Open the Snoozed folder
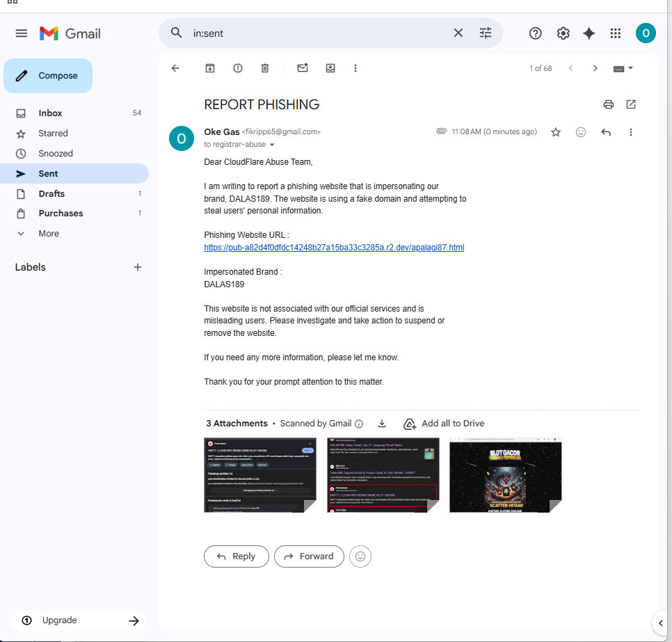 click(74, 154)
